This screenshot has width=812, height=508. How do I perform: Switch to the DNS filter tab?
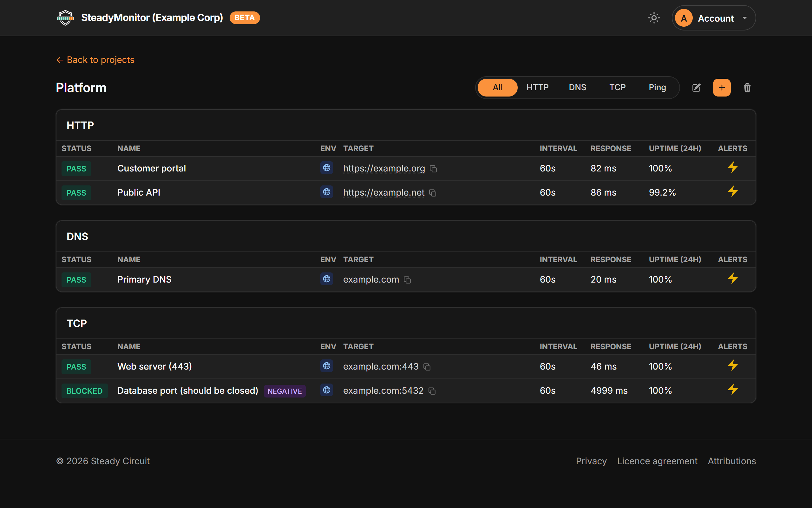coord(577,87)
